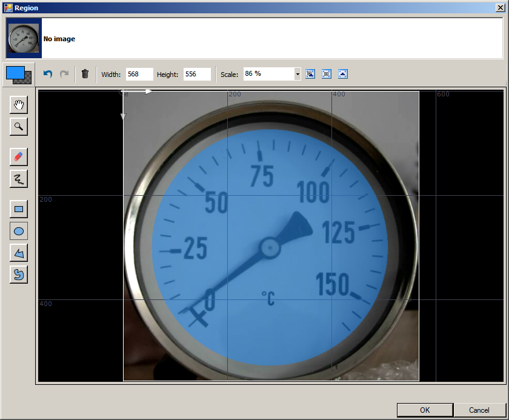Image resolution: width=509 pixels, height=420 pixels.
Task: Select the freehand scribble line tool
Action: pos(19,178)
